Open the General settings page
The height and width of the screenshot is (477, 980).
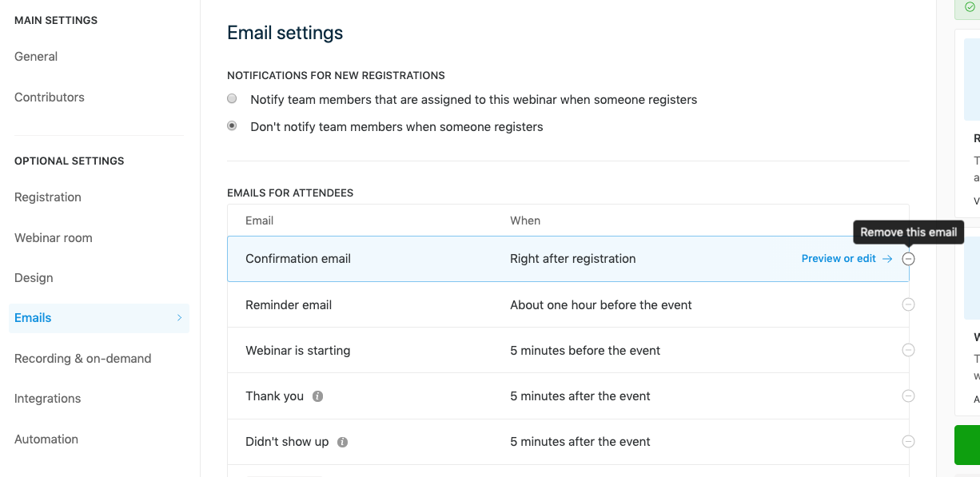tap(36, 56)
